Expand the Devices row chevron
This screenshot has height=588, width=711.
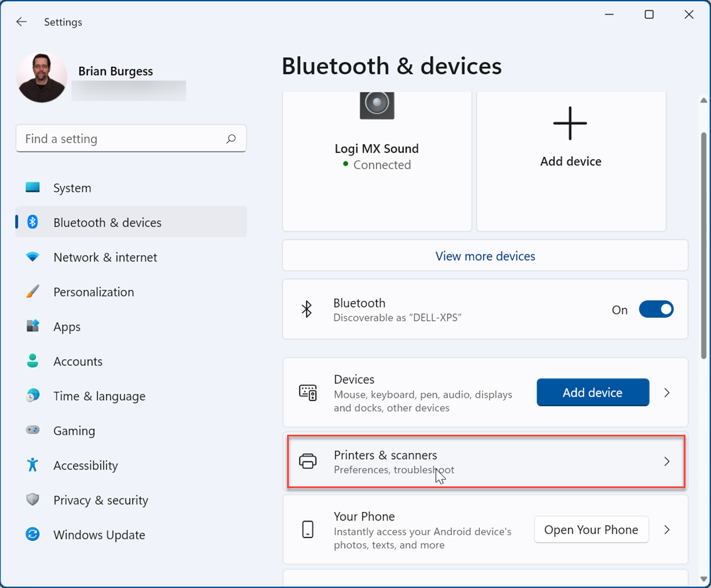[667, 392]
